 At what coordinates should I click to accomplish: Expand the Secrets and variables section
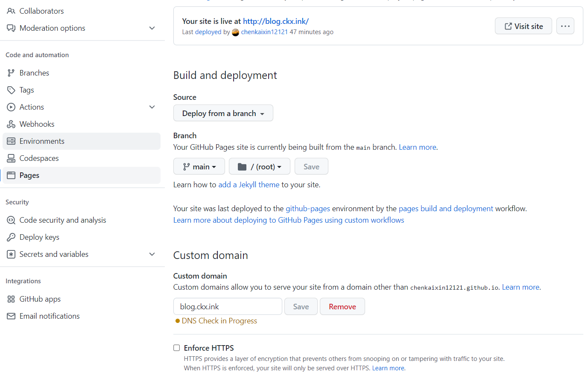coord(152,254)
